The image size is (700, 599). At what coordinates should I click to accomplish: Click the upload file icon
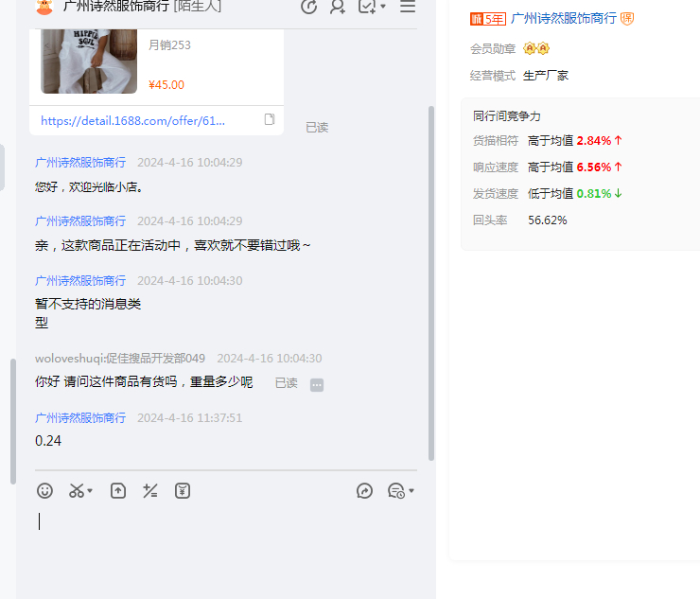click(x=118, y=490)
